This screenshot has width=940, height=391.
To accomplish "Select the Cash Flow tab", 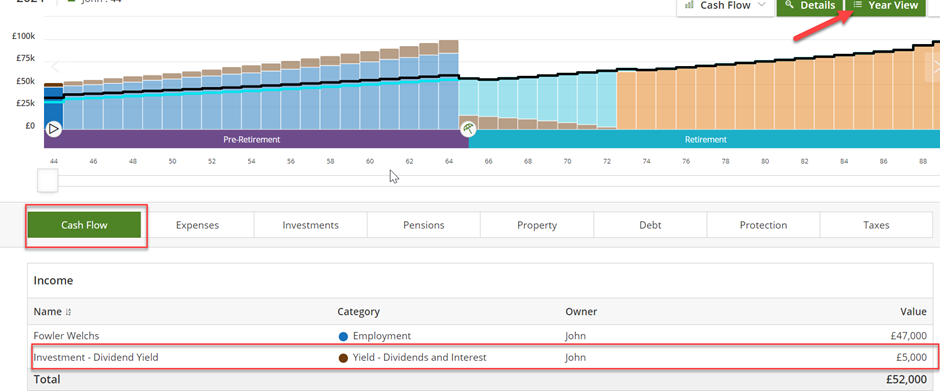I will (x=84, y=225).
